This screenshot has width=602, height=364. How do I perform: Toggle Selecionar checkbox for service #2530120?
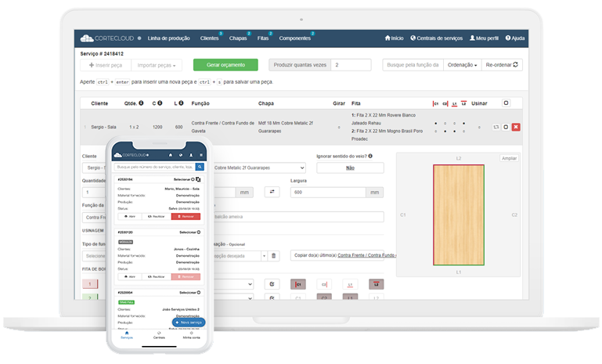coord(188,232)
